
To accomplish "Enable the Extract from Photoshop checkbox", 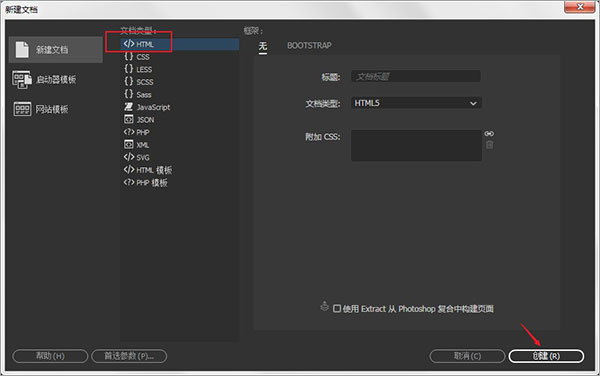I will click(337, 308).
